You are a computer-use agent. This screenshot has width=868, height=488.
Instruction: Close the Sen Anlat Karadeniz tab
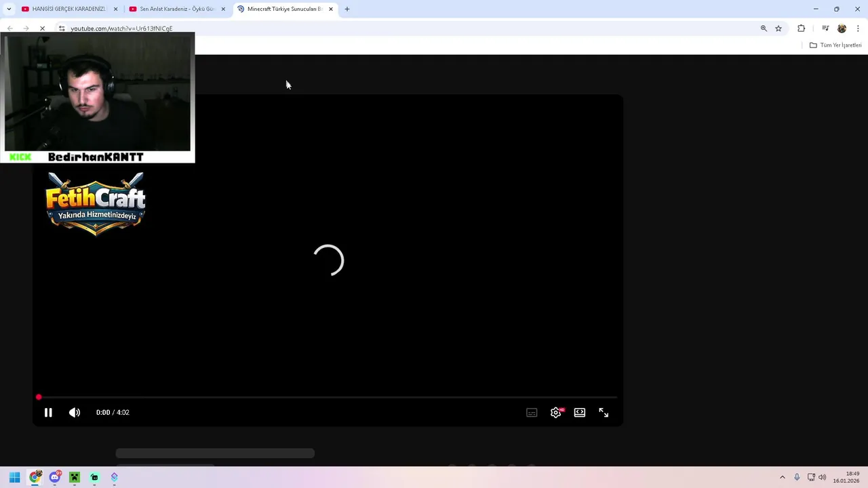(x=223, y=9)
